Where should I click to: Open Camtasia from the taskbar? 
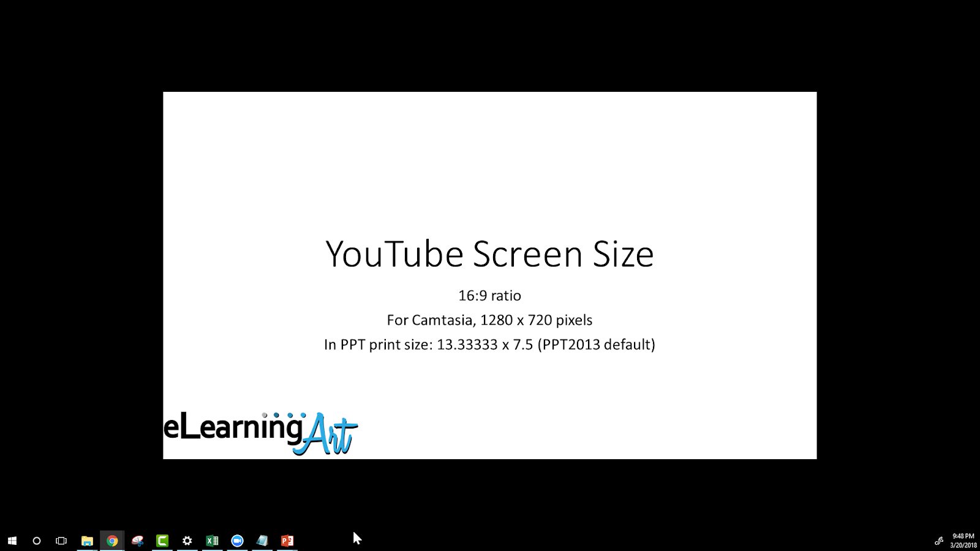pyautogui.click(x=162, y=541)
